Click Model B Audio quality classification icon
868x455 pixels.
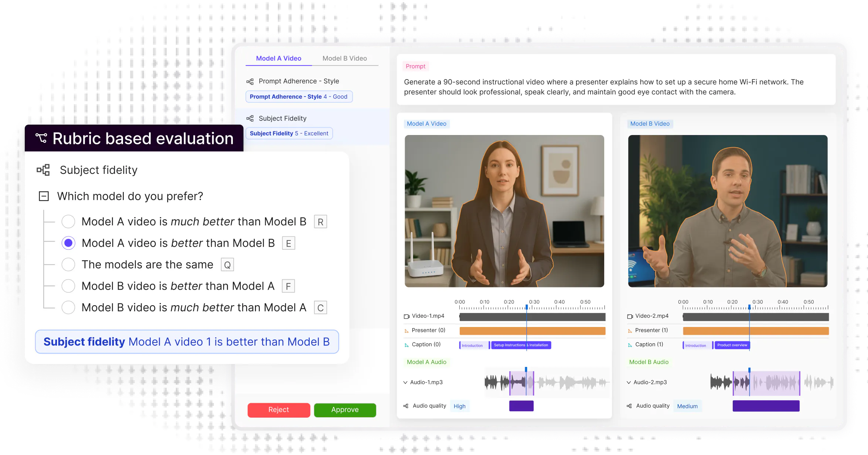click(x=629, y=406)
